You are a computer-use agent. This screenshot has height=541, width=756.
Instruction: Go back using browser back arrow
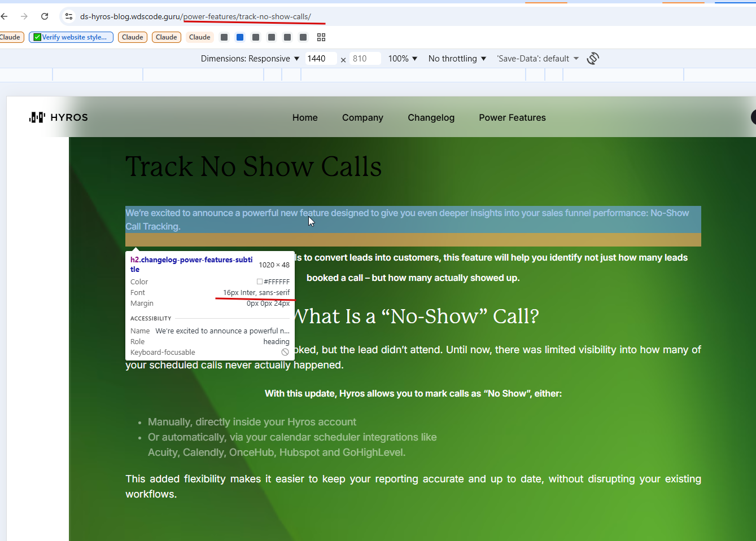click(x=5, y=16)
